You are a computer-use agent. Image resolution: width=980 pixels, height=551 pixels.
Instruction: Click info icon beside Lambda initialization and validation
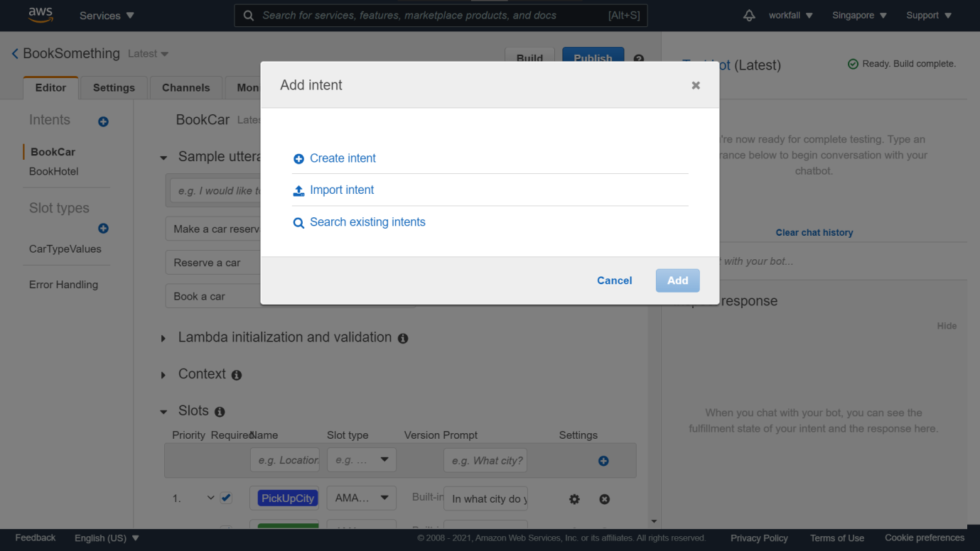[x=403, y=339]
